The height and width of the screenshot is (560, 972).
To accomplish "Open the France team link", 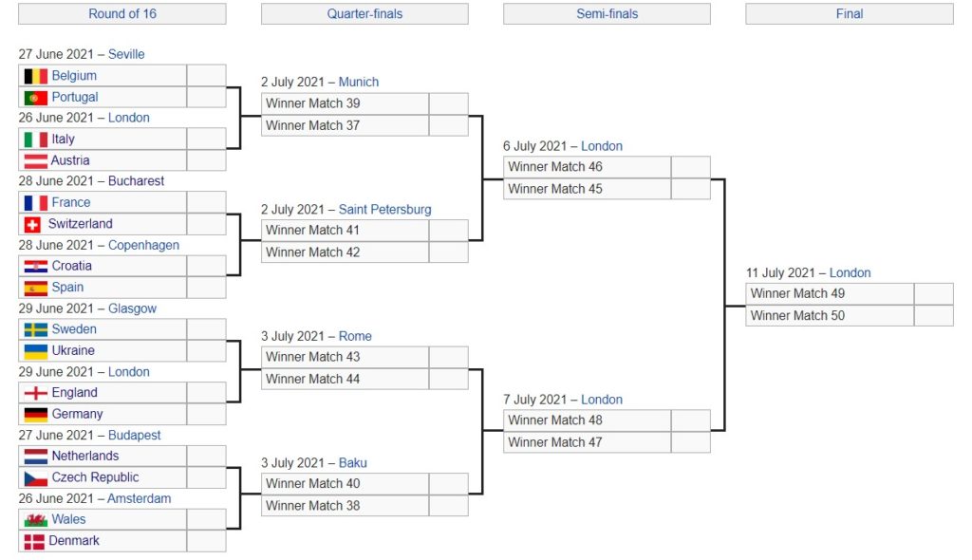I will 71,202.
